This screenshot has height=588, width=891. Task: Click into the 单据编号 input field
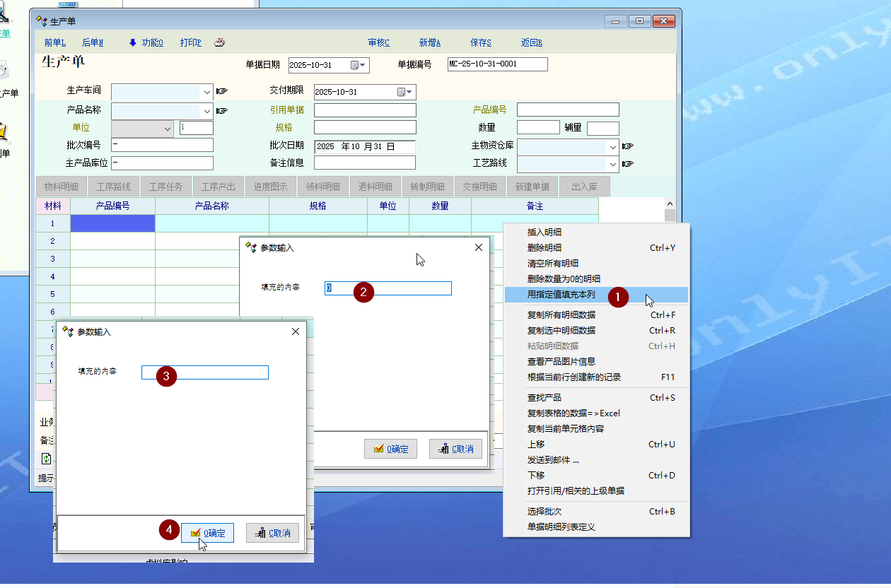point(497,64)
